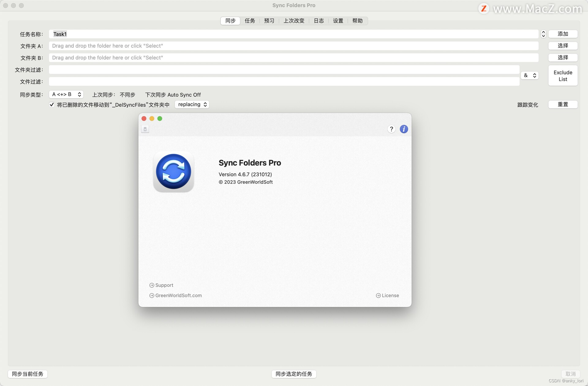Click the arrow icon beside GreenWorldSoft.com
588x386 pixels.
point(152,296)
